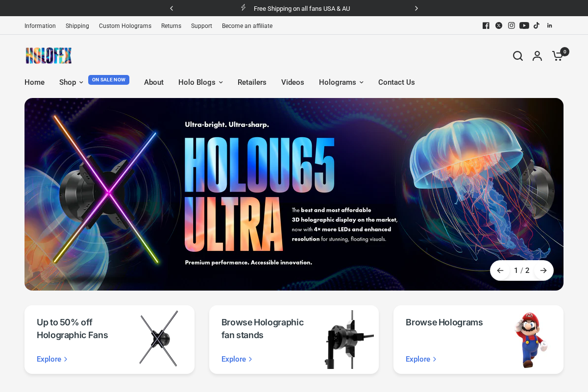Open the search icon
The height and width of the screenshot is (392, 588).
click(x=517, y=56)
